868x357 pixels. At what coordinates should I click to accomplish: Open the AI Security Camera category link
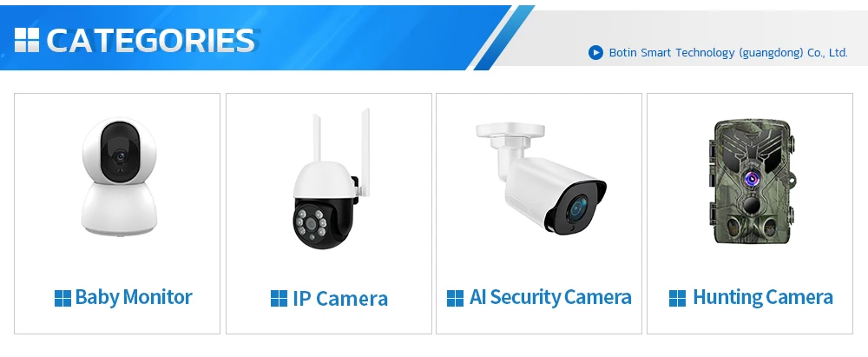pos(550,298)
